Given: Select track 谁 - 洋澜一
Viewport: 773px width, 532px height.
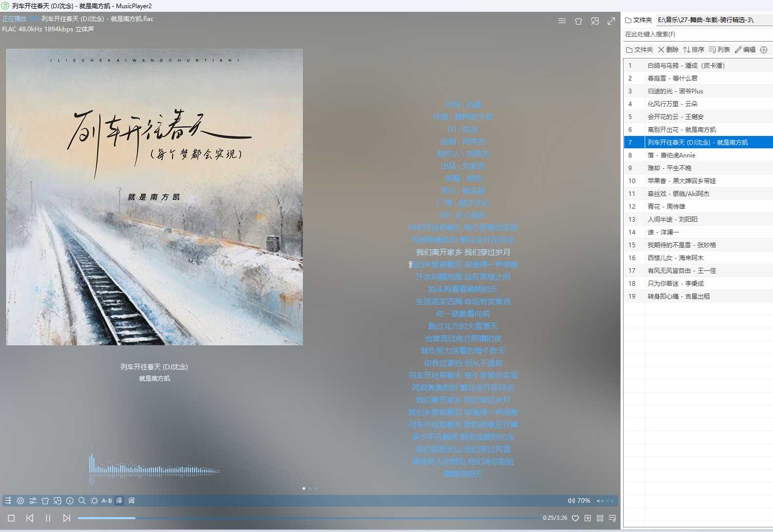Looking at the screenshot, I should coord(698,232).
